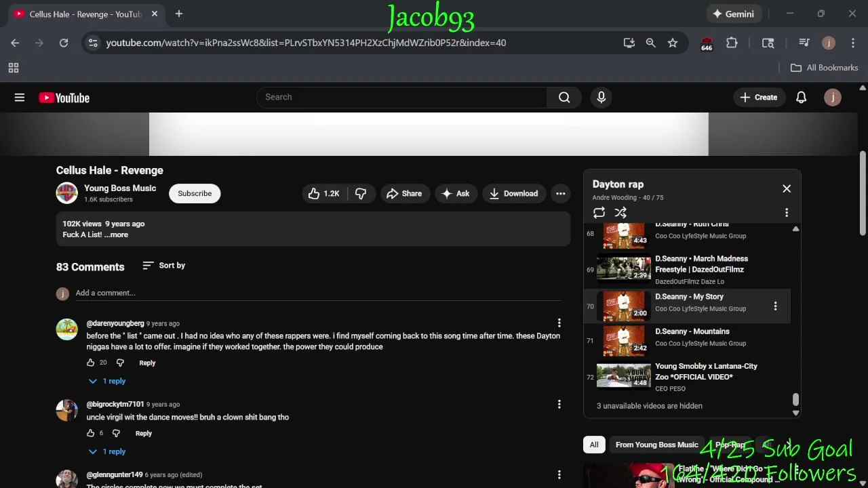Open the Young Boss Music channel avatar
This screenshot has width=868, height=488.
click(66, 193)
